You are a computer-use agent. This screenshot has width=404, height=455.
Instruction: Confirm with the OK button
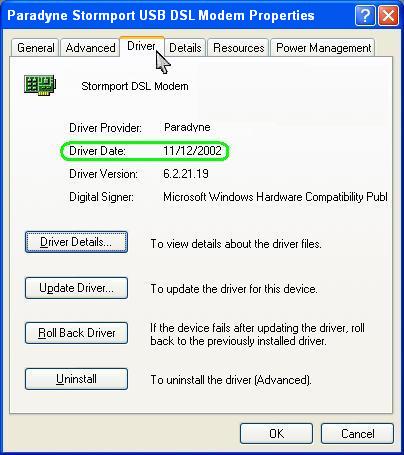[276, 434]
